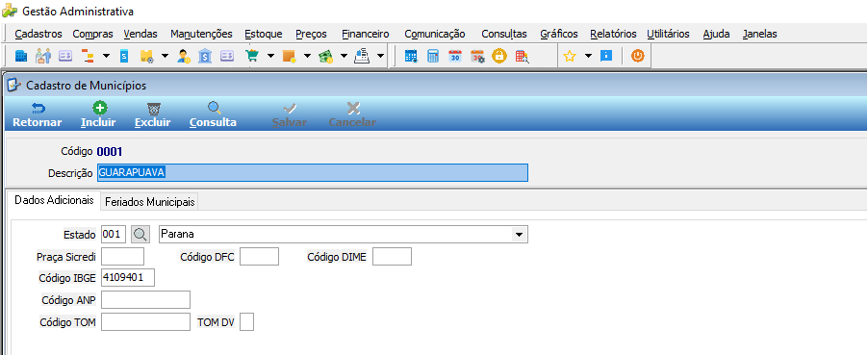Open the Consultas menu
Screen dimensions: 868x355
pos(503,34)
